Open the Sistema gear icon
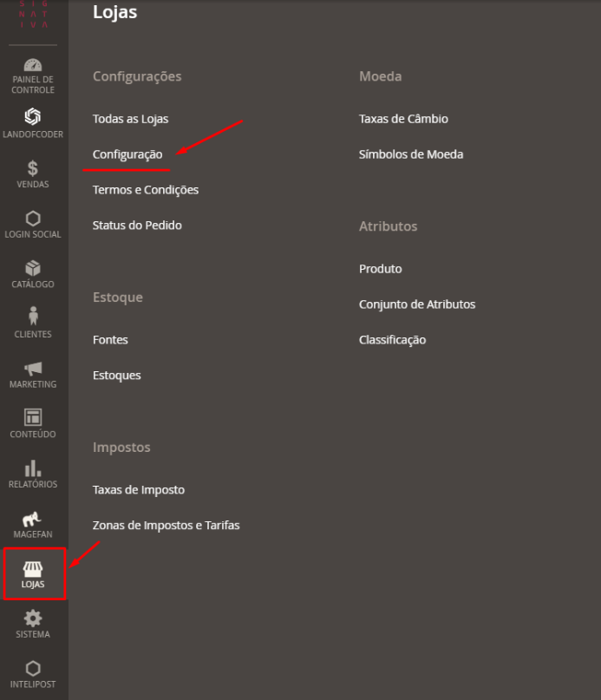 pyautogui.click(x=33, y=618)
